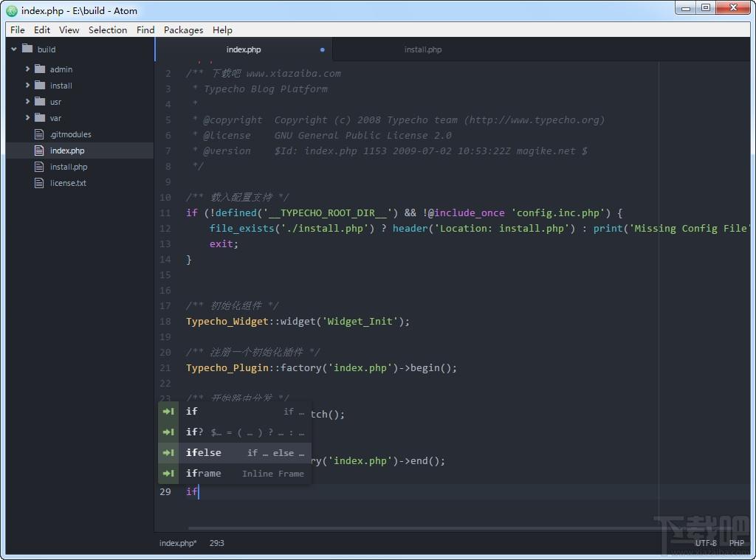Click the 'exit;' statement on line 13
This screenshot has height=560, width=756.
click(224, 244)
